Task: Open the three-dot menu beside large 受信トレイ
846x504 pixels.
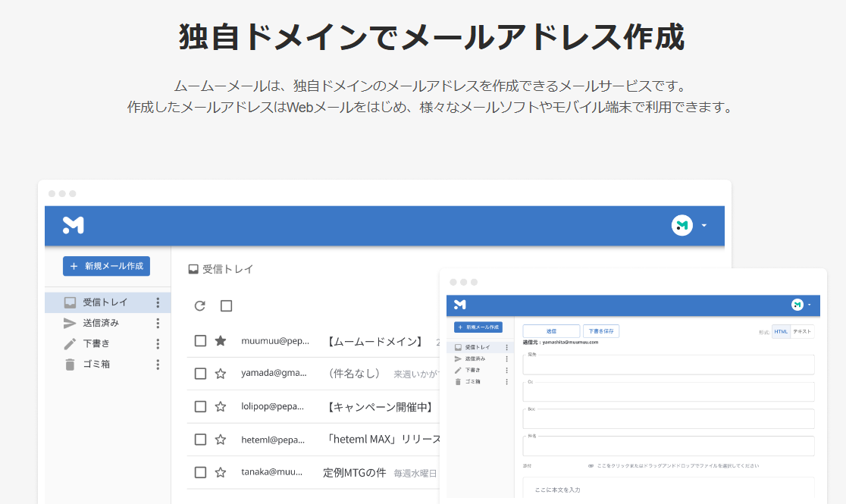Action: pyautogui.click(x=158, y=302)
